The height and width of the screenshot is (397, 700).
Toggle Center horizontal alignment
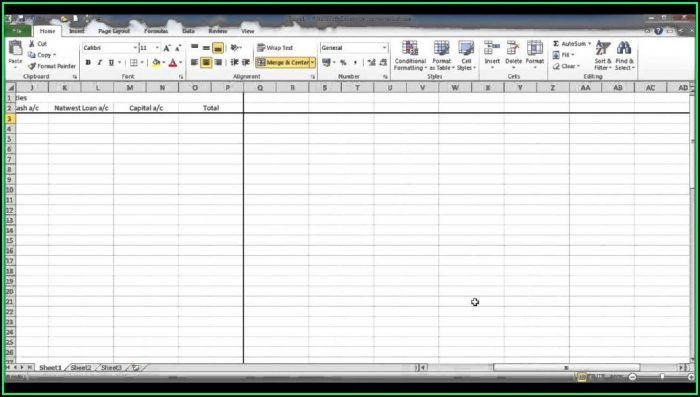tap(206, 63)
